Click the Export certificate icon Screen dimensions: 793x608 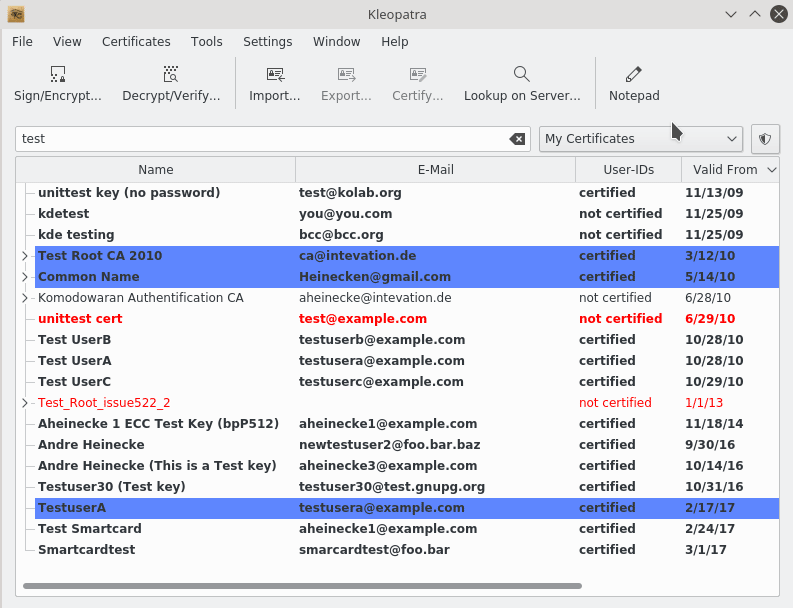346,74
